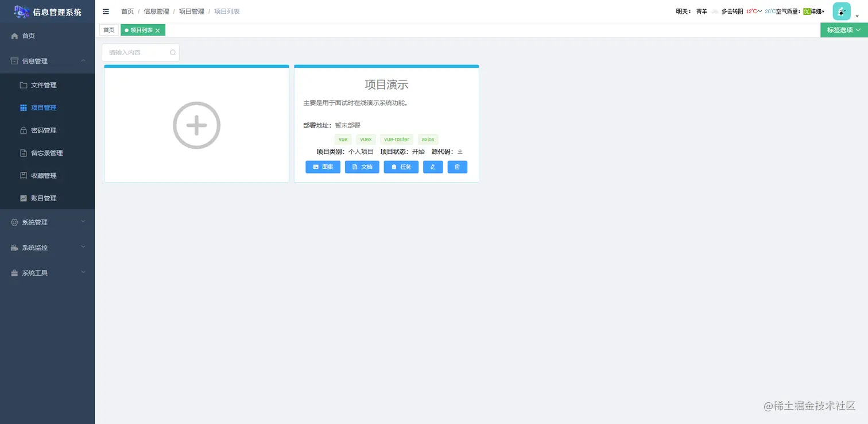The height and width of the screenshot is (424, 868).
Task: Click the 信息管理系统 logo icon
Action: tap(22, 11)
